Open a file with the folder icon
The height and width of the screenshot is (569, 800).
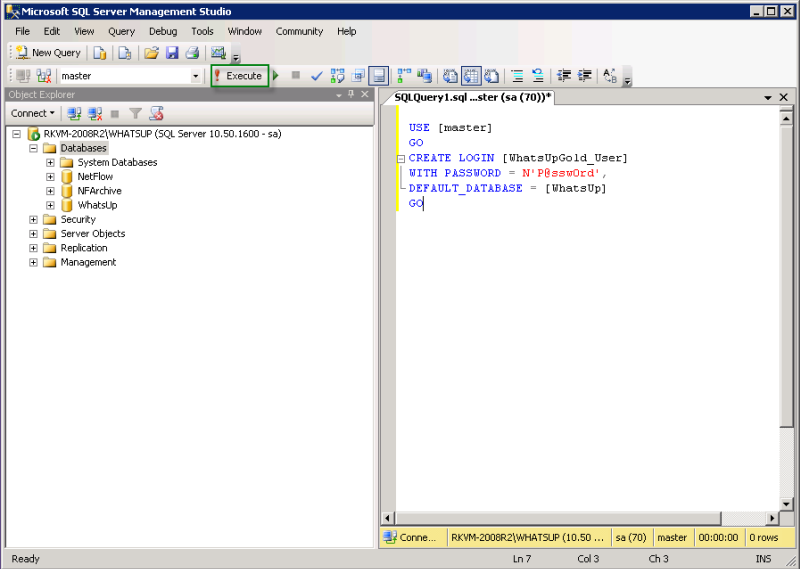pyautogui.click(x=151, y=53)
